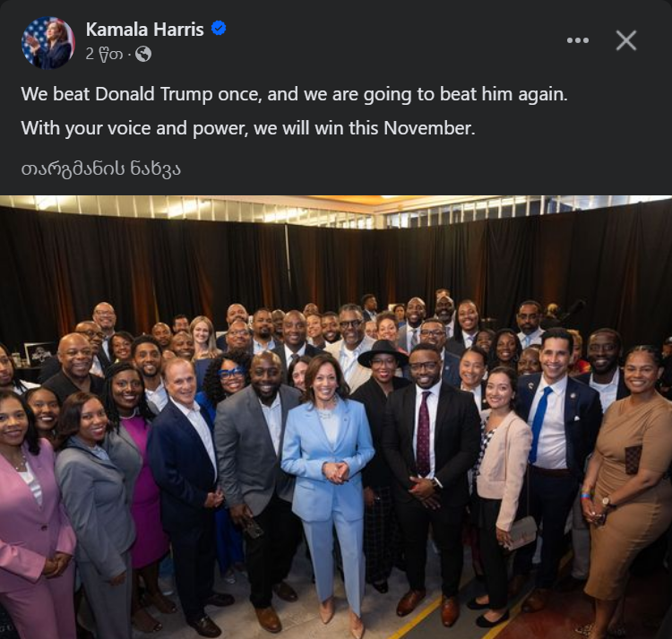The height and width of the screenshot is (639, 672).
Task: Open the circular profile picture avatar
Action: click(x=48, y=43)
